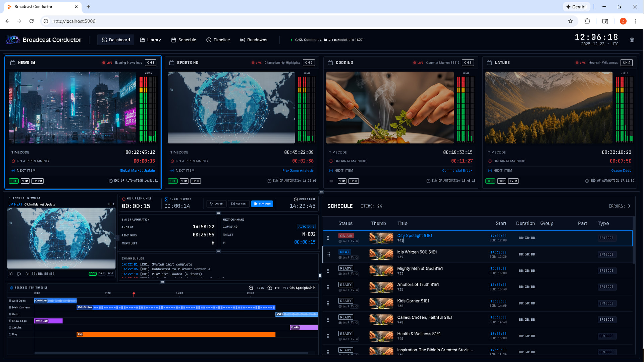
Task: Open the settings gear beside the clock
Action: [632, 40]
